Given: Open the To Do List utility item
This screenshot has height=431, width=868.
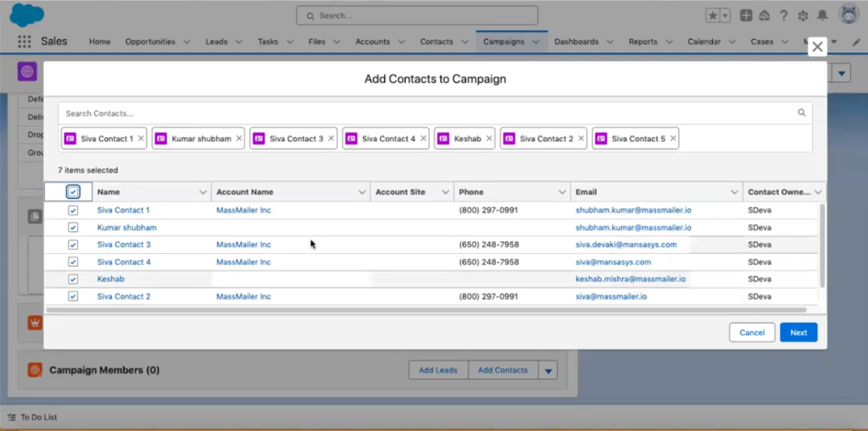Looking at the screenshot, I should (x=32, y=417).
